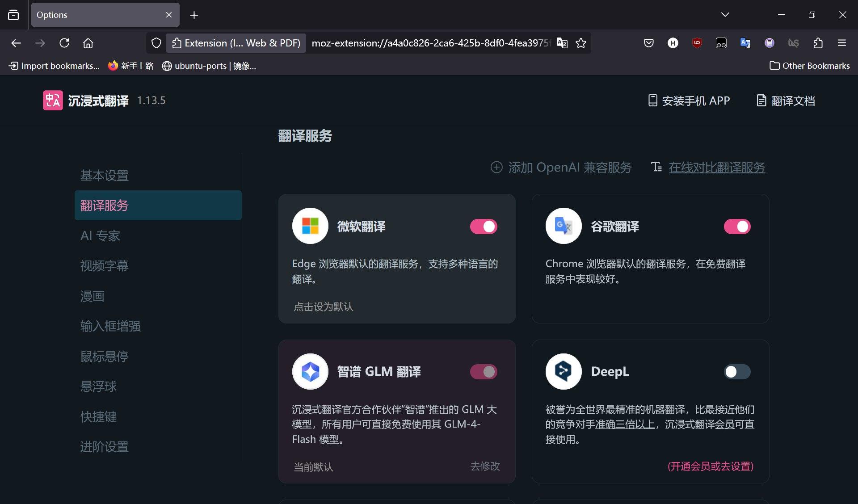Click the Microsoft Translate logo icon
This screenshot has width=858, height=504.
coord(310,226)
